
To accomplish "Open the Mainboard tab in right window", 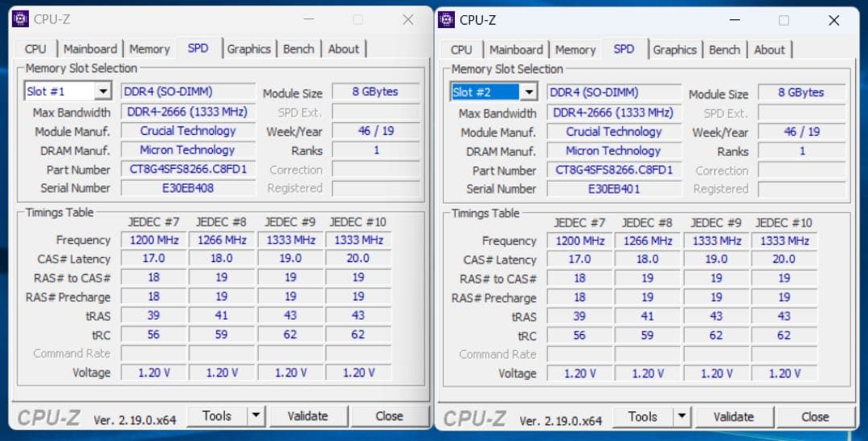I will coord(516,50).
